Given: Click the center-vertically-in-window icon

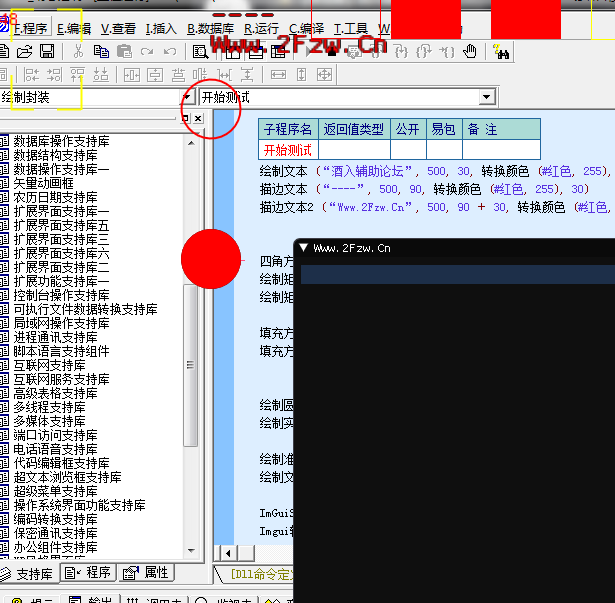Looking at the screenshot, I should point(155,75).
